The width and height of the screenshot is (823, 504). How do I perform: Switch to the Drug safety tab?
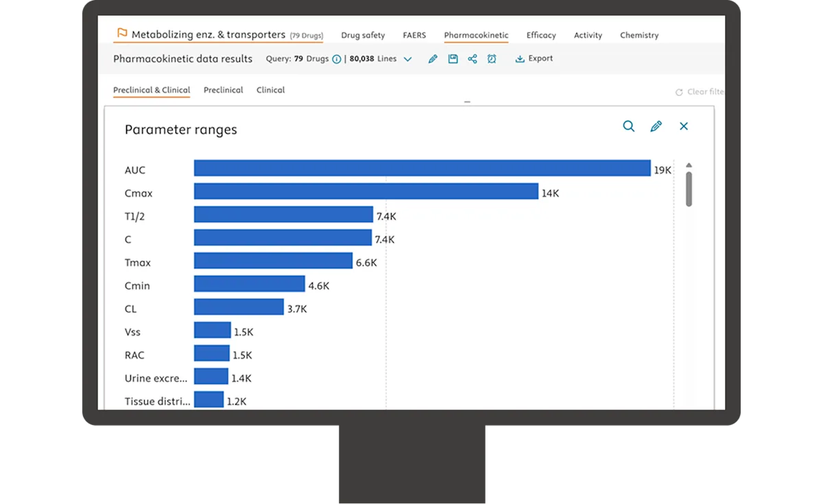pyautogui.click(x=363, y=36)
